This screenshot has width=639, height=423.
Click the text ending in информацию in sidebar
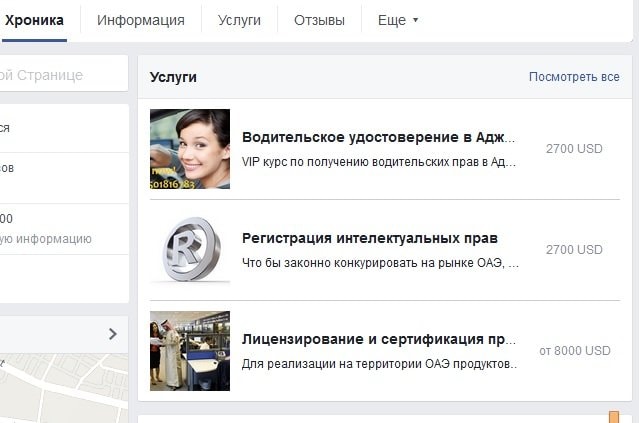pyautogui.click(x=46, y=239)
